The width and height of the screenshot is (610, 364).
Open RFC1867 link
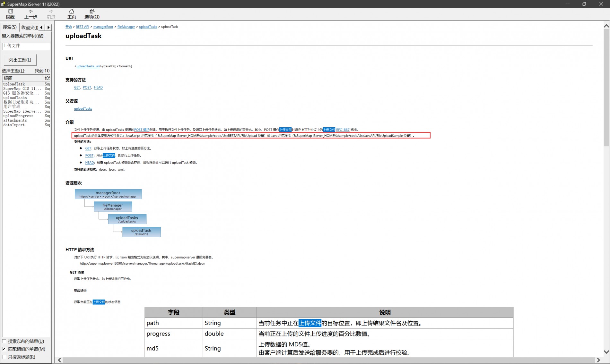coord(343,130)
